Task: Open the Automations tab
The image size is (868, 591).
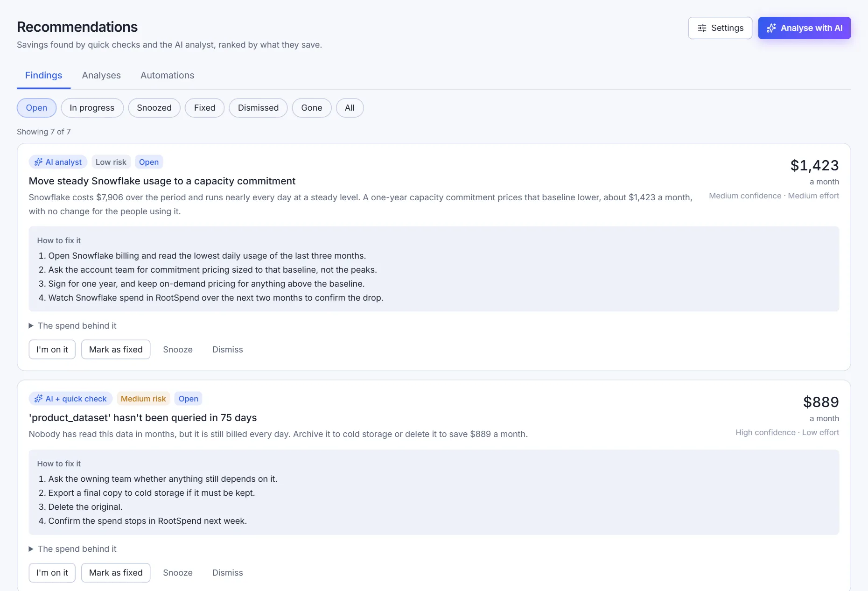Action: tap(167, 75)
